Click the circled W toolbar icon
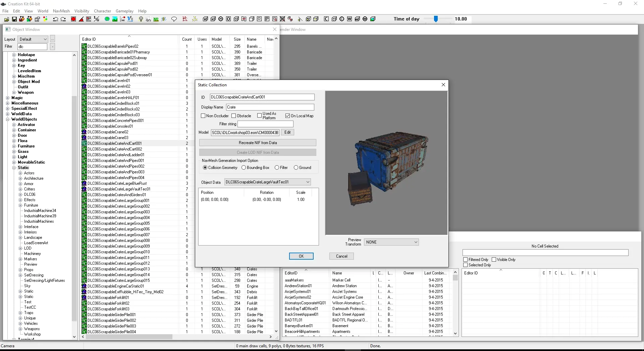644x351 pixels. coord(365,19)
